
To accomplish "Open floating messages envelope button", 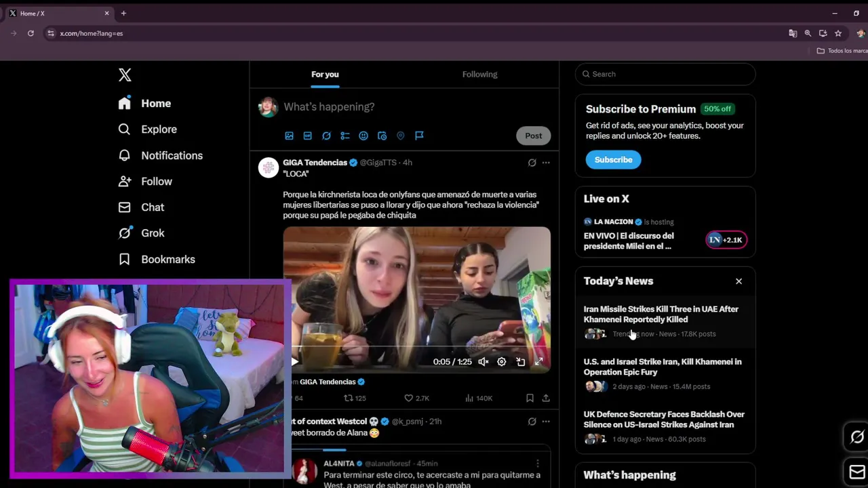I will pos(857,472).
